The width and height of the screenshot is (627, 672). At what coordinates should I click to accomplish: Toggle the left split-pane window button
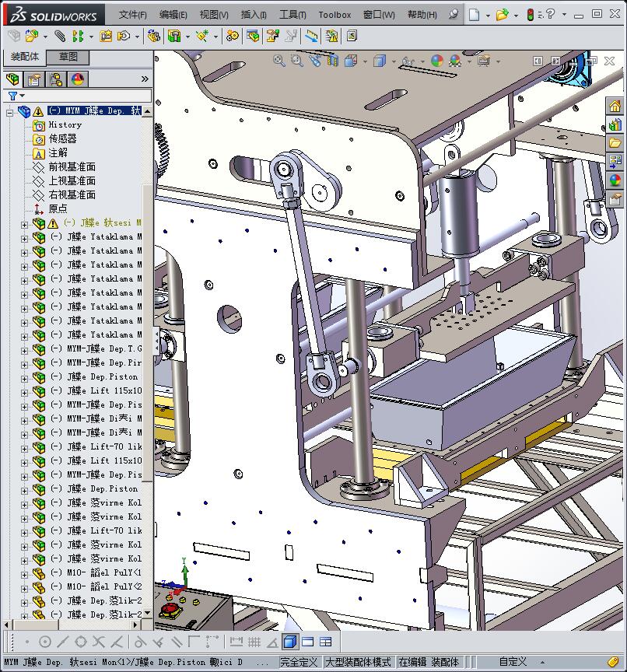pos(538,61)
